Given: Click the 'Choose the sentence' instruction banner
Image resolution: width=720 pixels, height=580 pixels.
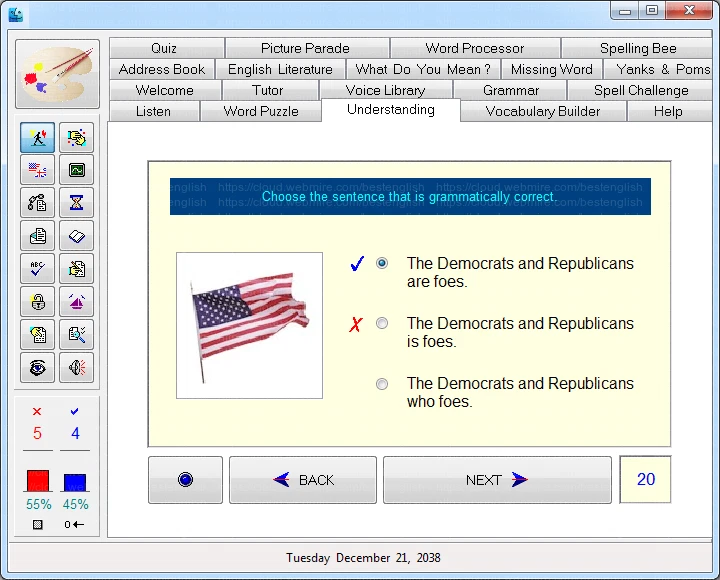Looking at the screenshot, I should [x=410, y=197].
